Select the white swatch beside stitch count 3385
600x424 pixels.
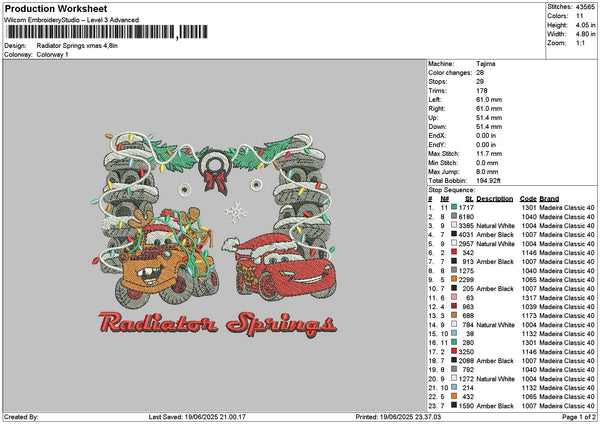454,225
